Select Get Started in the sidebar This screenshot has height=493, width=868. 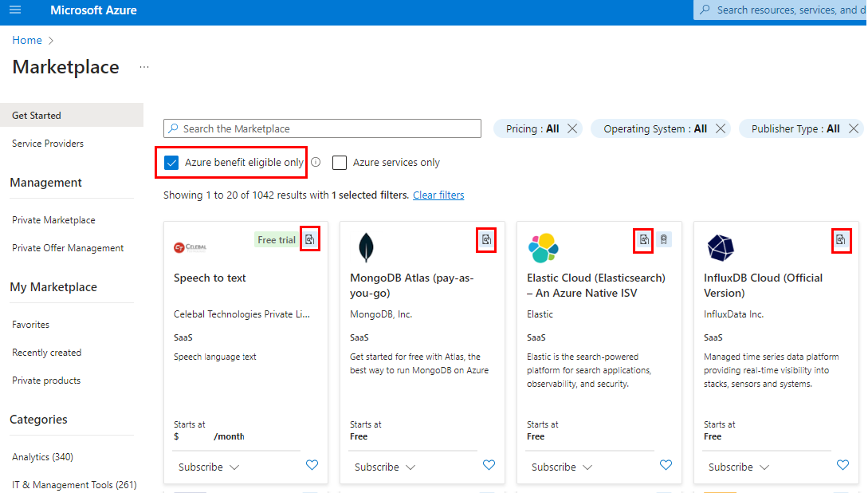coord(72,115)
